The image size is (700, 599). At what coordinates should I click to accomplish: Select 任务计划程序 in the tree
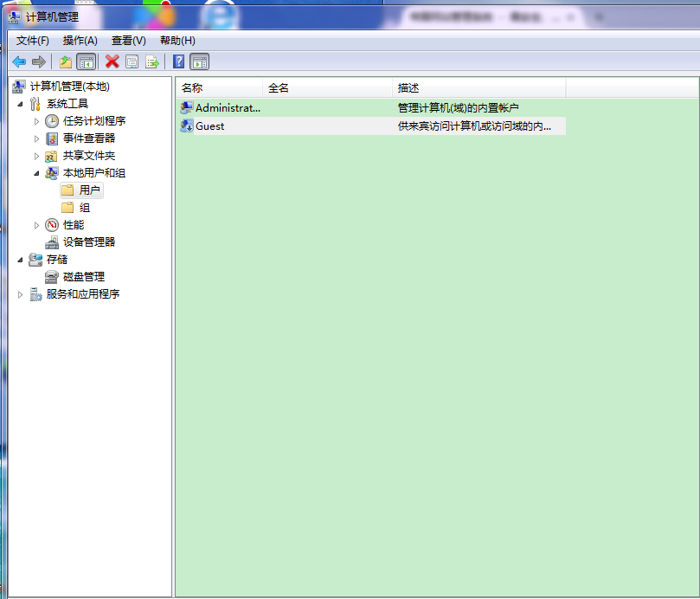[94, 121]
